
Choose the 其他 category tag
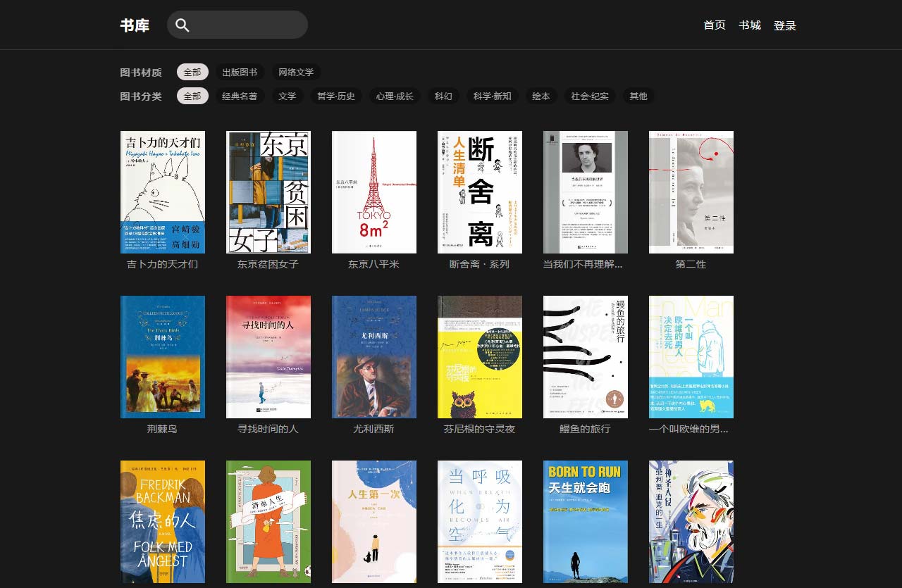(x=638, y=96)
